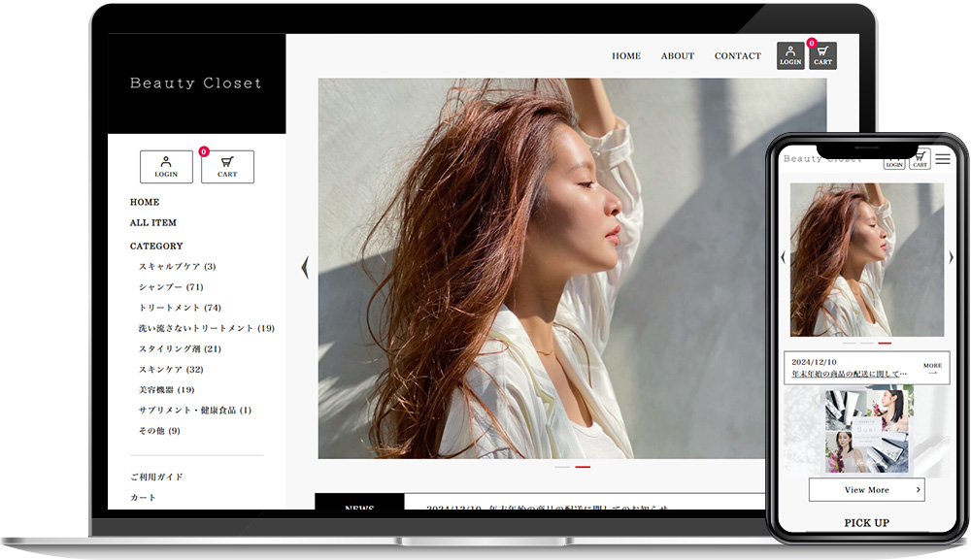Go to HOME in top navigation
The width and height of the screenshot is (971, 560).
coord(626,55)
